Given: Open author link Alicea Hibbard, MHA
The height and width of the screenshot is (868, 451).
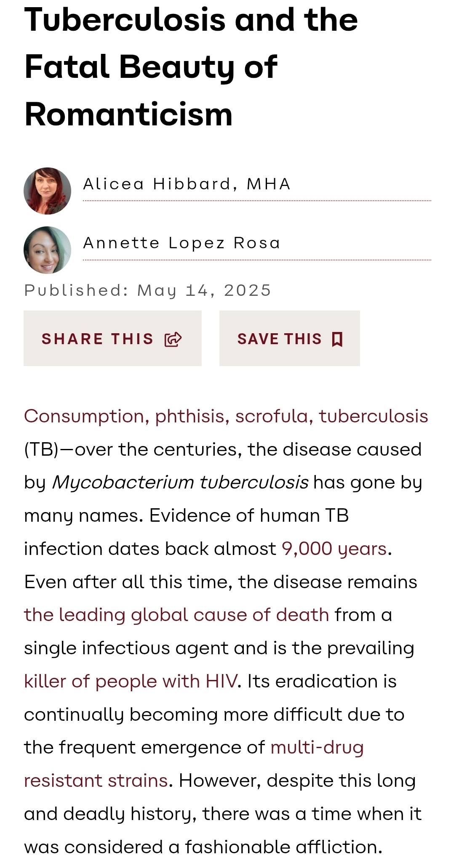Looking at the screenshot, I should point(187,184).
